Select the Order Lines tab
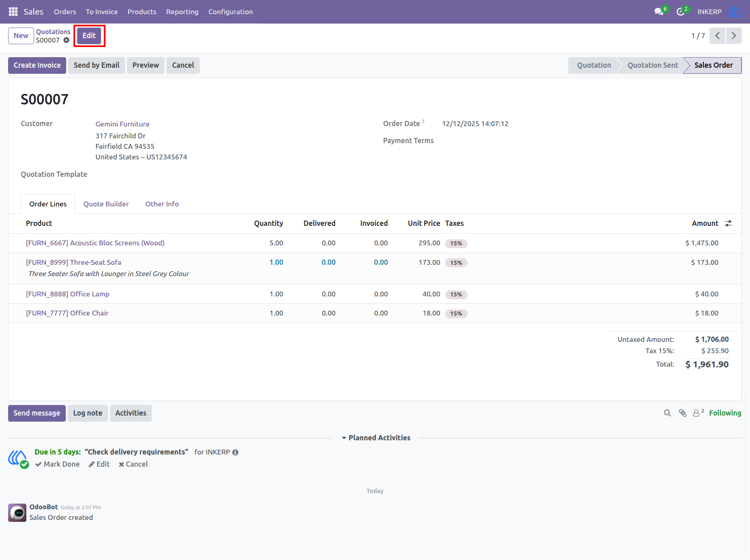 point(48,204)
